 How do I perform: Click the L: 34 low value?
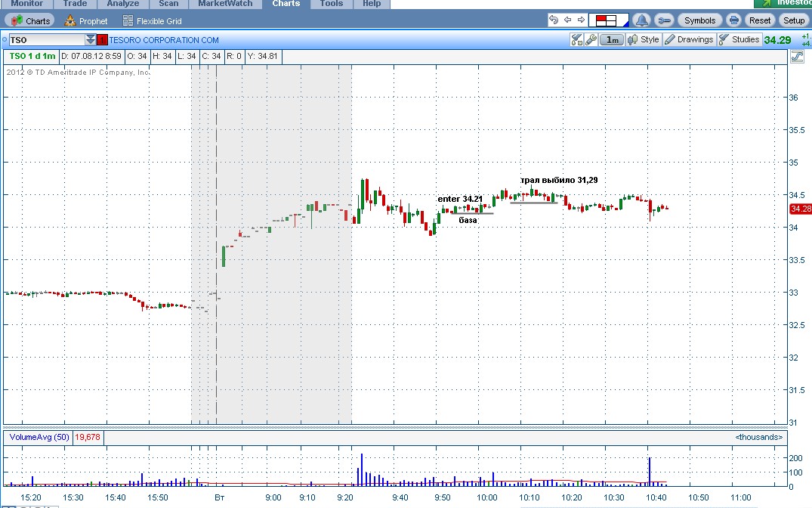click(187, 56)
